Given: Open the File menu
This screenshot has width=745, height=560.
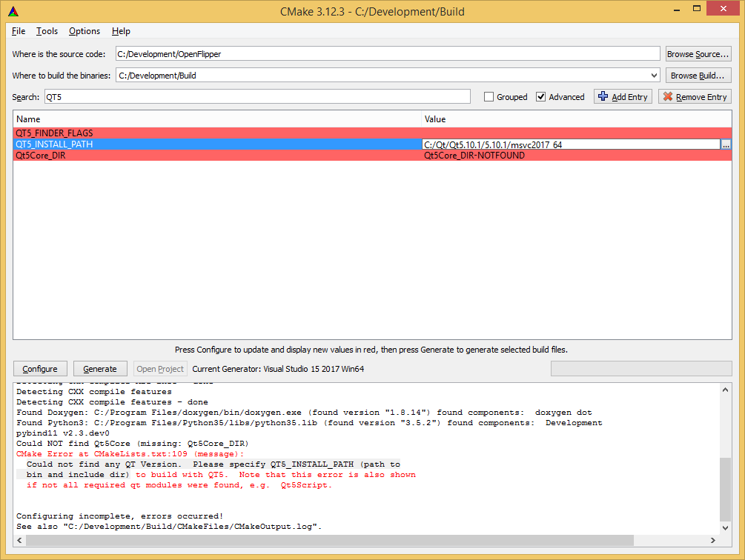Looking at the screenshot, I should point(18,31).
